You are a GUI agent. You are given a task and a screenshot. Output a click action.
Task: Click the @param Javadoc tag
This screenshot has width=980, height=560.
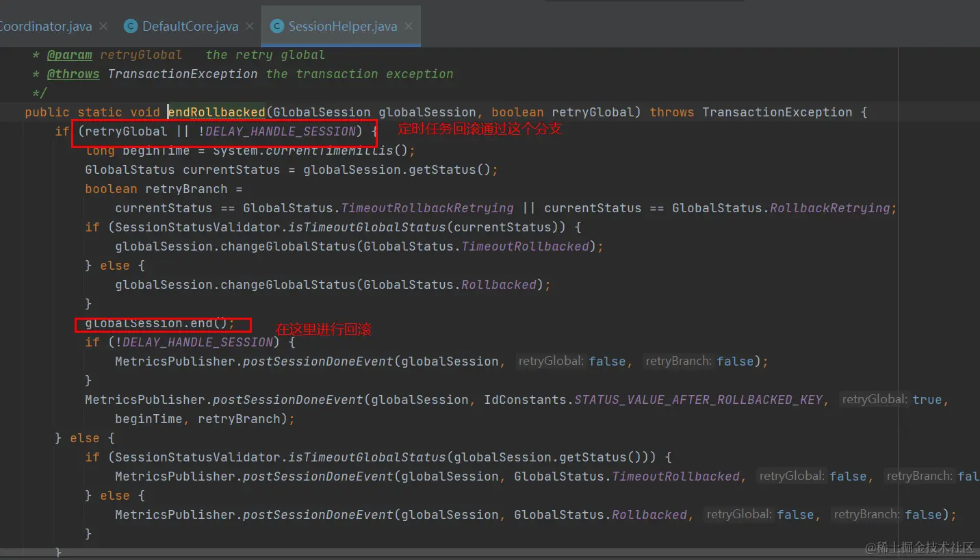coord(69,55)
